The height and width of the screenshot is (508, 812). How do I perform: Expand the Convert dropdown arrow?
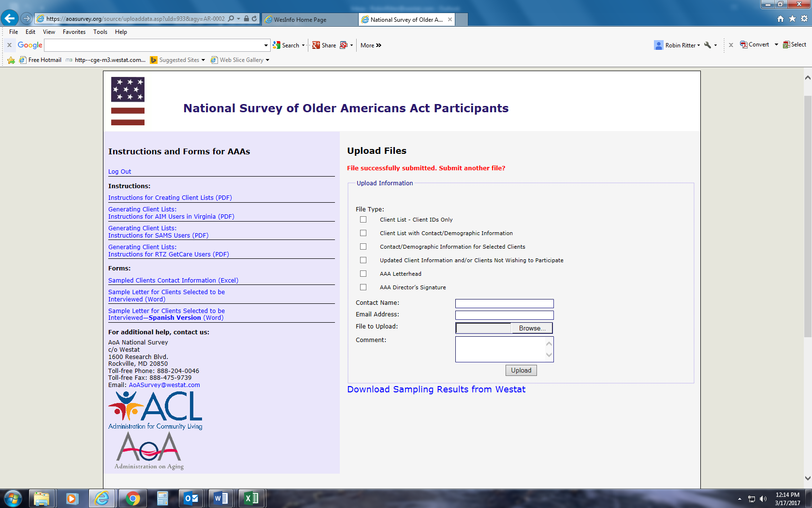[x=776, y=45]
